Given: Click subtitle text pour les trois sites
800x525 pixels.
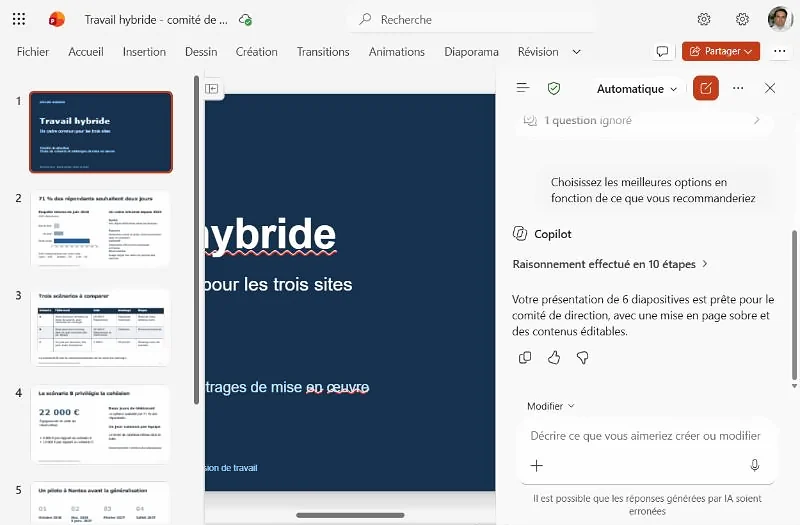Looking at the screenshot, I should tap(278, 284).
